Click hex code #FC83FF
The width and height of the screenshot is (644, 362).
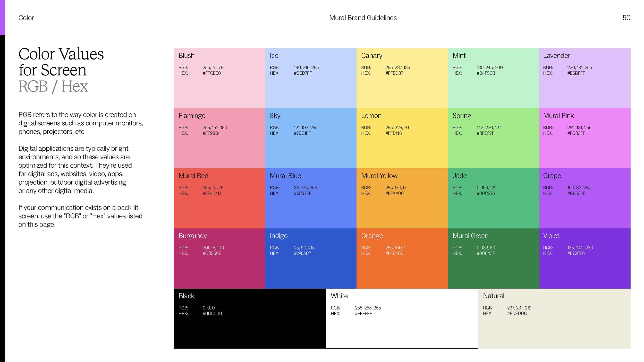(576, 133)
